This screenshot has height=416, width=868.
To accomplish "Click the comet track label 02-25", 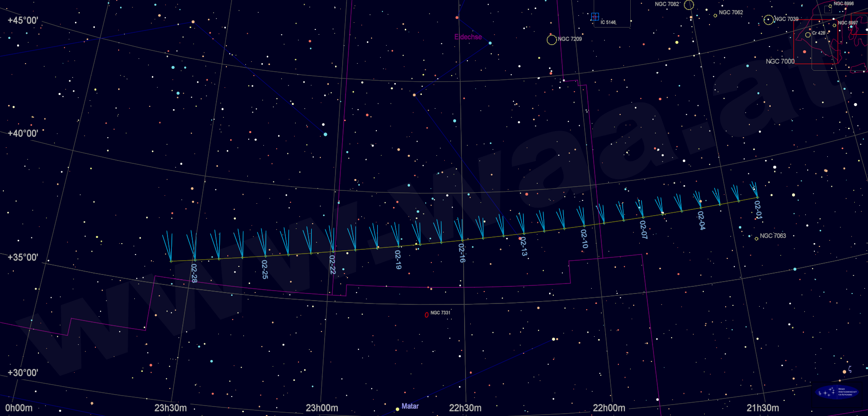I will [265, 269].
